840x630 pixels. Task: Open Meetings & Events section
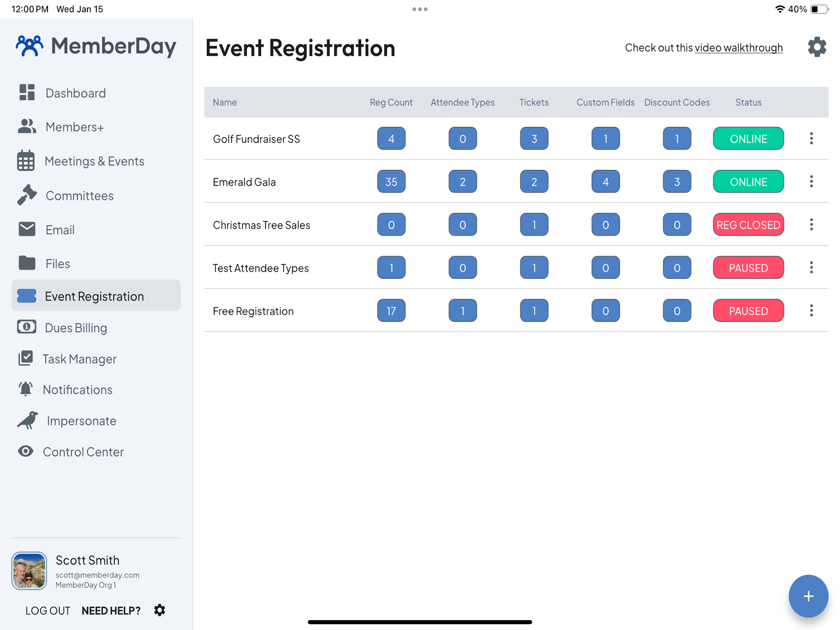[x=94, y=161]
